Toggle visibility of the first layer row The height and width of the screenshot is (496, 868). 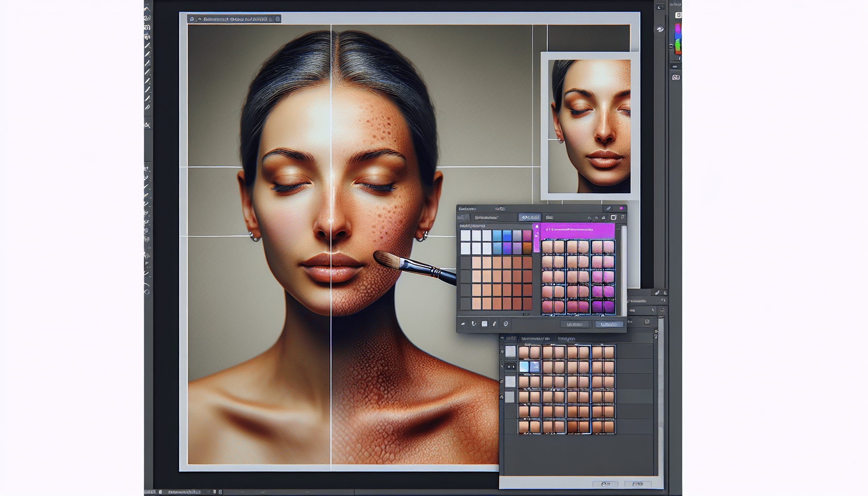click(x=502, y=352)
